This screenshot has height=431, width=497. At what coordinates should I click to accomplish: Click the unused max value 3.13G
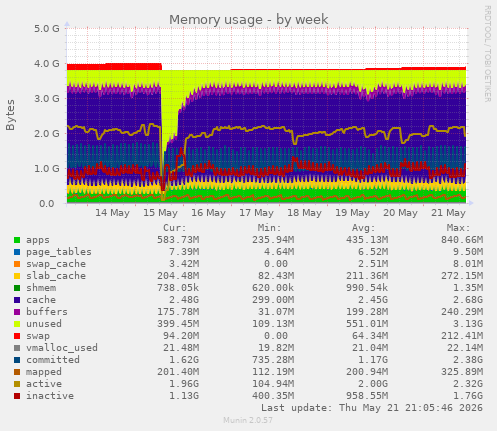click(x=468, y=324)
